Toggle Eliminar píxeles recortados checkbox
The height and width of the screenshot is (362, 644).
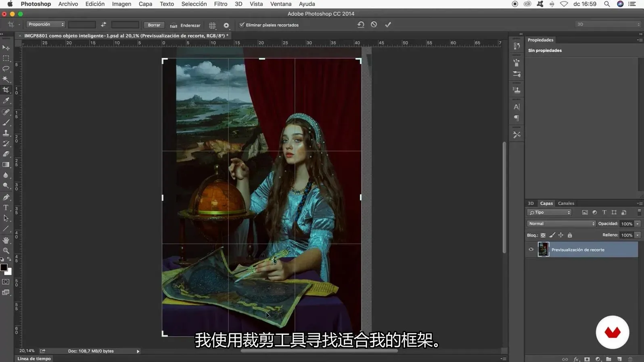coord(242,25)
